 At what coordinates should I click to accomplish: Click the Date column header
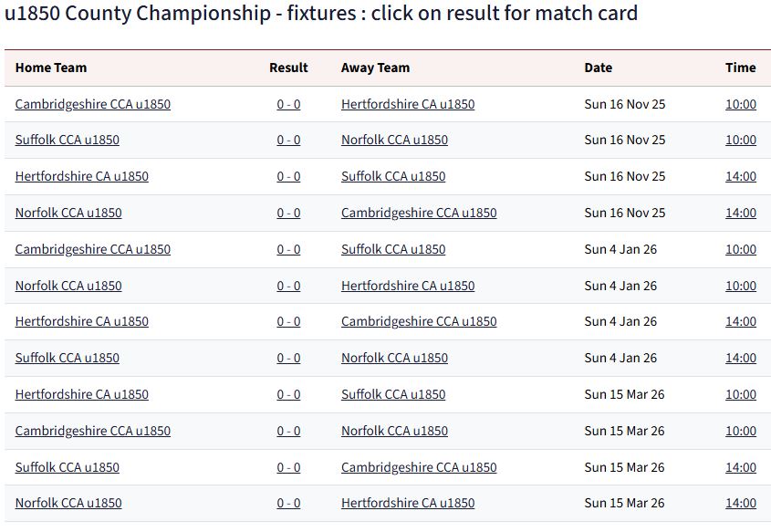tap(598, 68)
